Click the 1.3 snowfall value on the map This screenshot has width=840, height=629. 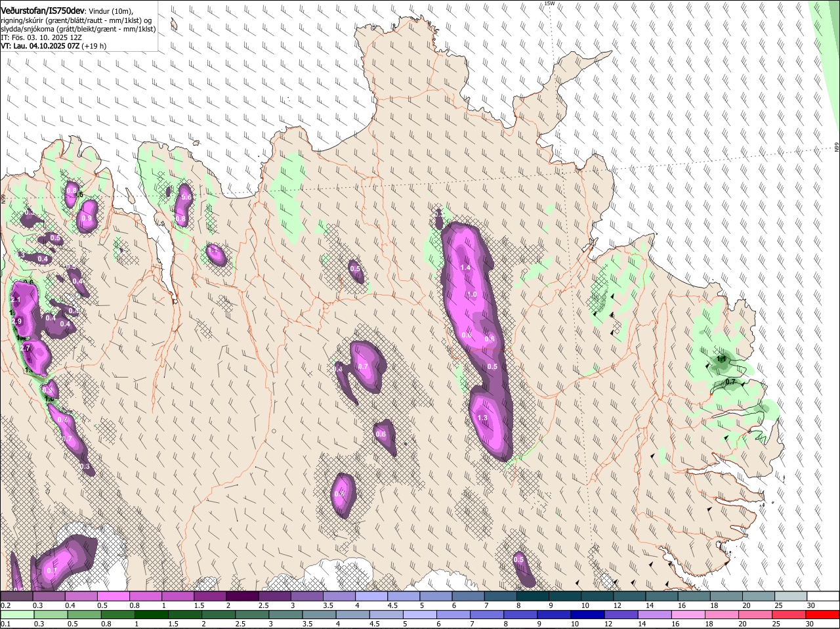[482, 418]
